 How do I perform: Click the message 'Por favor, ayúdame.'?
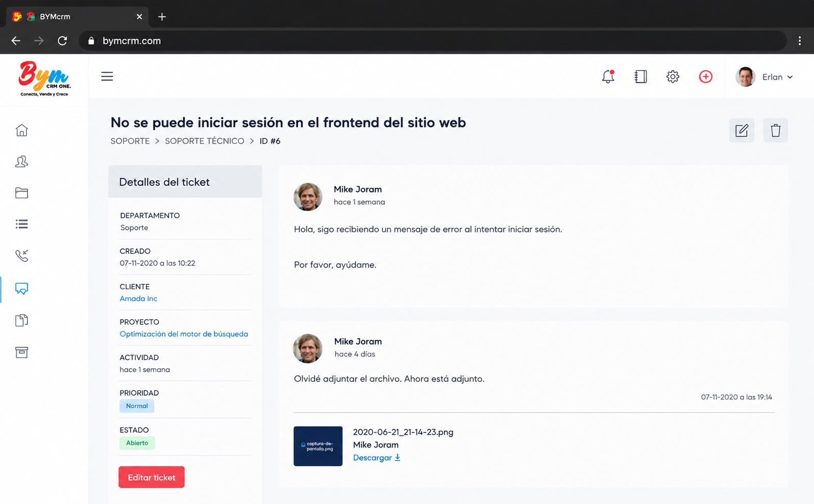pos(335,265)
